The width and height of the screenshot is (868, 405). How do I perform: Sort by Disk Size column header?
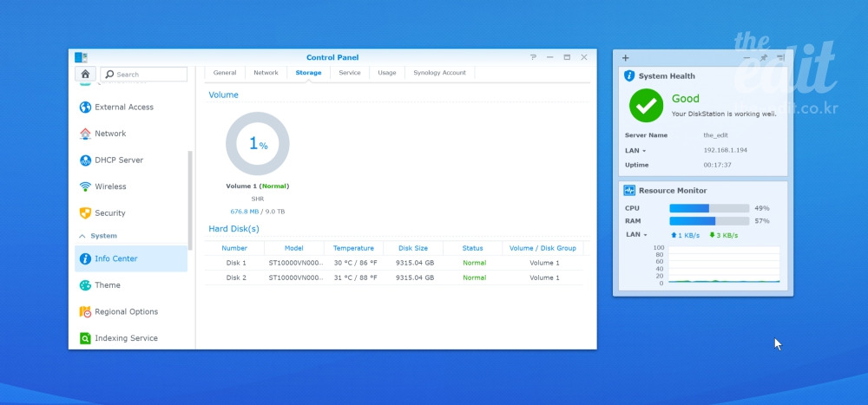(413, 248)
